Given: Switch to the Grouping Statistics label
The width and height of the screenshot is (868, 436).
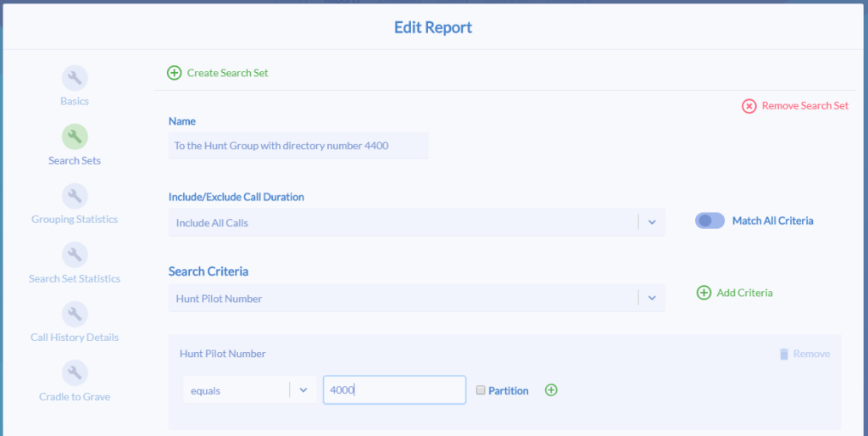Looking at the screenshot, I should [75, 220].
